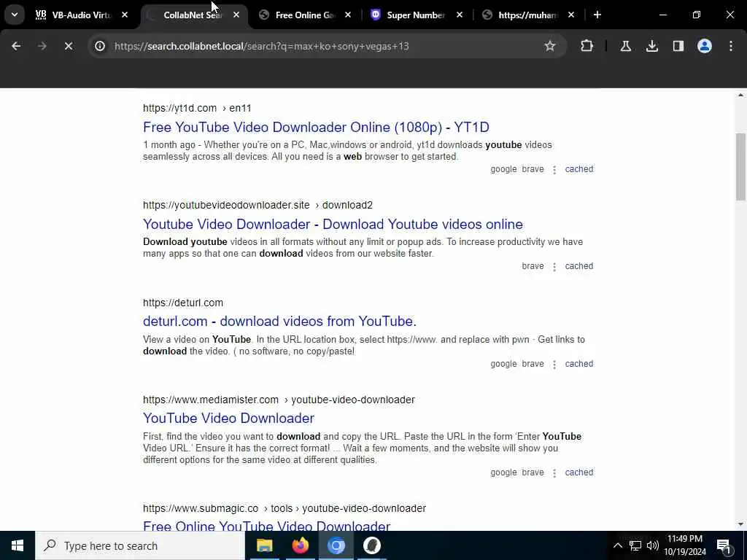Viewport: 747px width, 560px height.
Task: Go back to the previous page
Action: point(16,46)
